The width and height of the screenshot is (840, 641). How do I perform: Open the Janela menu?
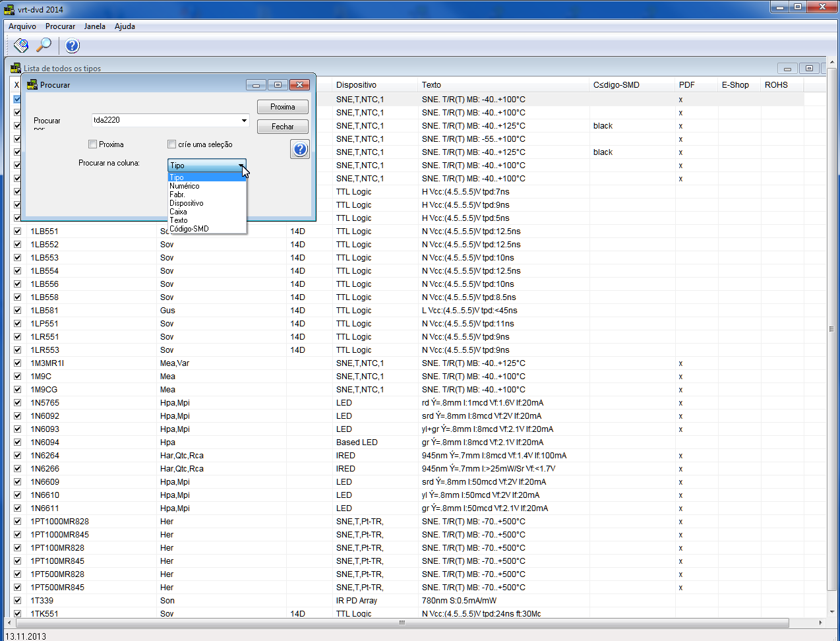coord(95,26)
